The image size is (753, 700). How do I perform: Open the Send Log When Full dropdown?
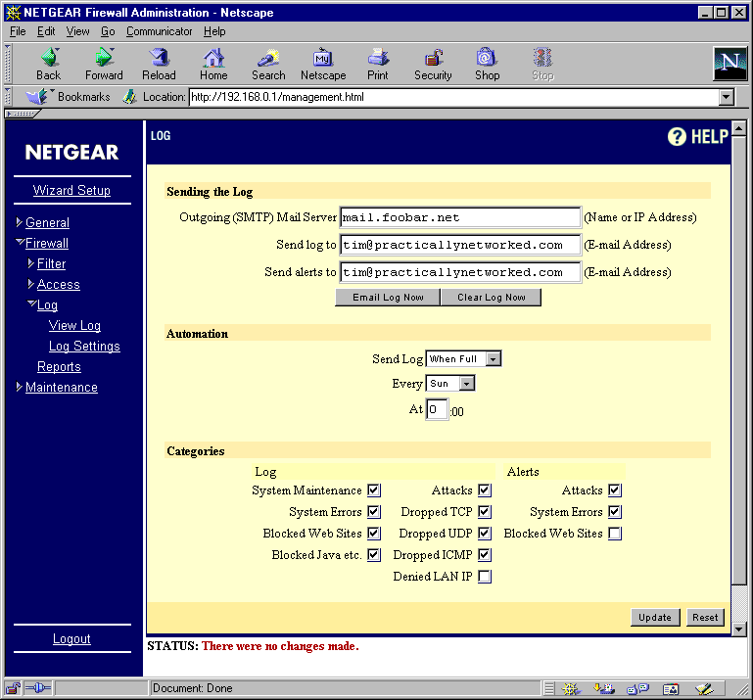coord(463,358)
